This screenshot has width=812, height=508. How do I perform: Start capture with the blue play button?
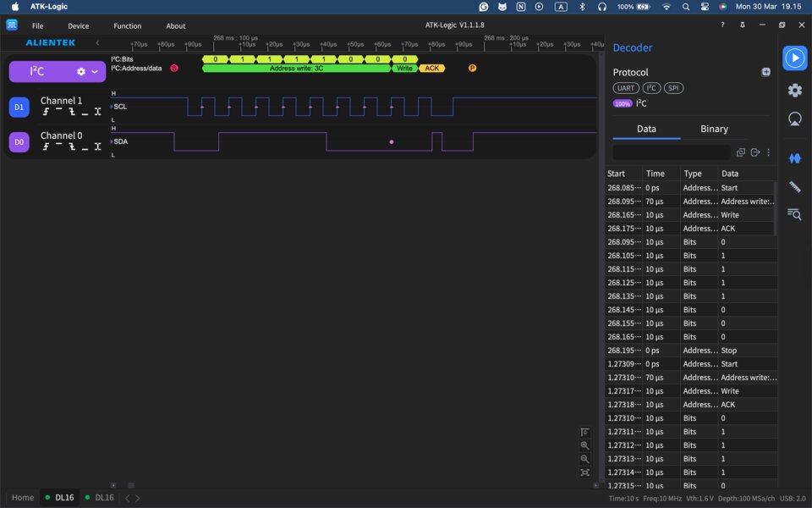[794, 58]
